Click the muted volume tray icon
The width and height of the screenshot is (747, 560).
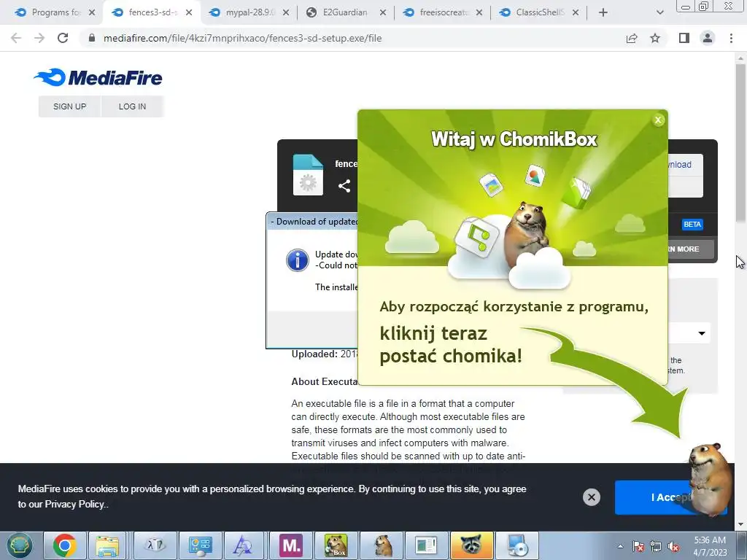tap(673, 546)
